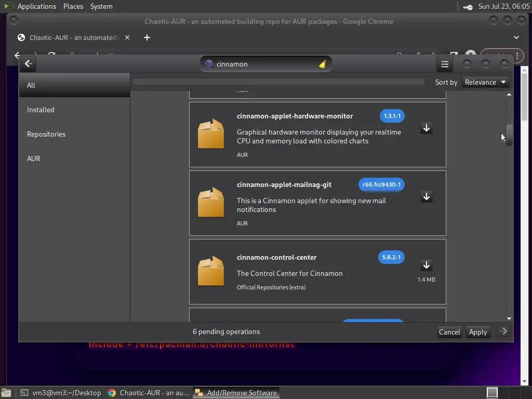Click the Chaotic-AUR tab in Chrome

73,37
